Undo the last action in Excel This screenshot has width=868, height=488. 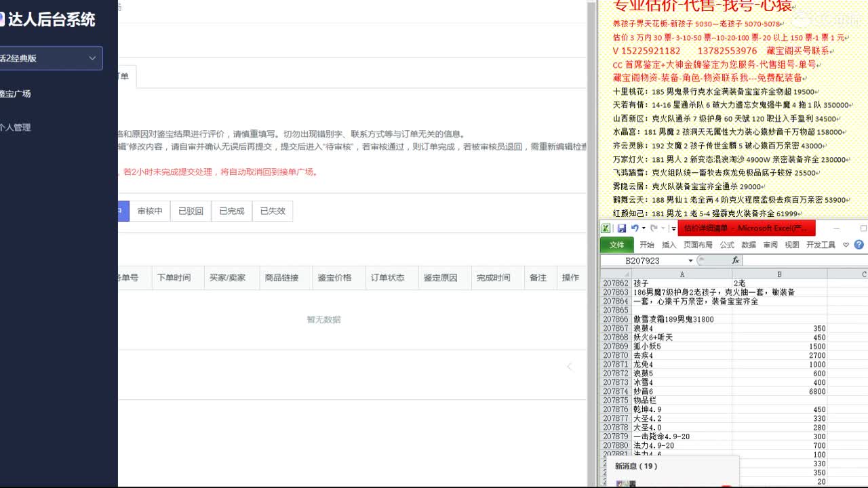coord(634,228)
